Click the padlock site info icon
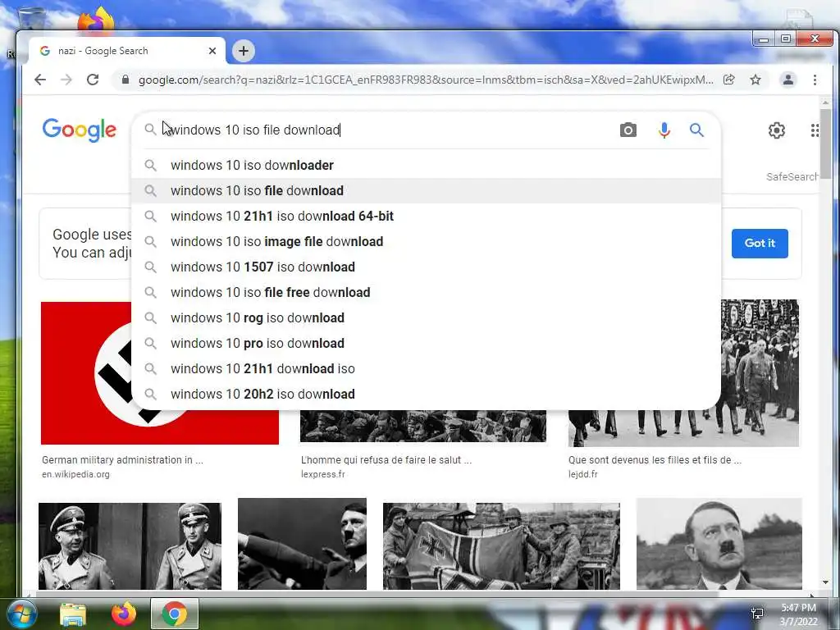The height and width of the screenshot is (630, 840). (x=126, y=80)
